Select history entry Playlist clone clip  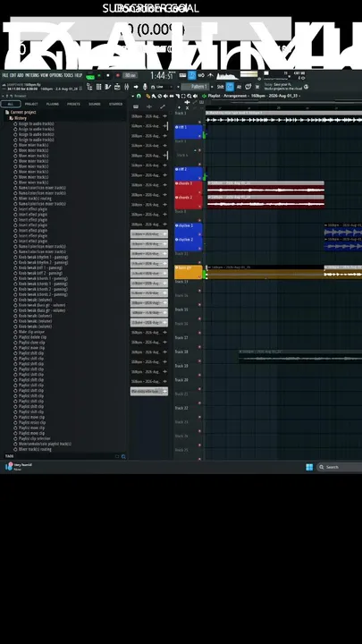[32, 343]
